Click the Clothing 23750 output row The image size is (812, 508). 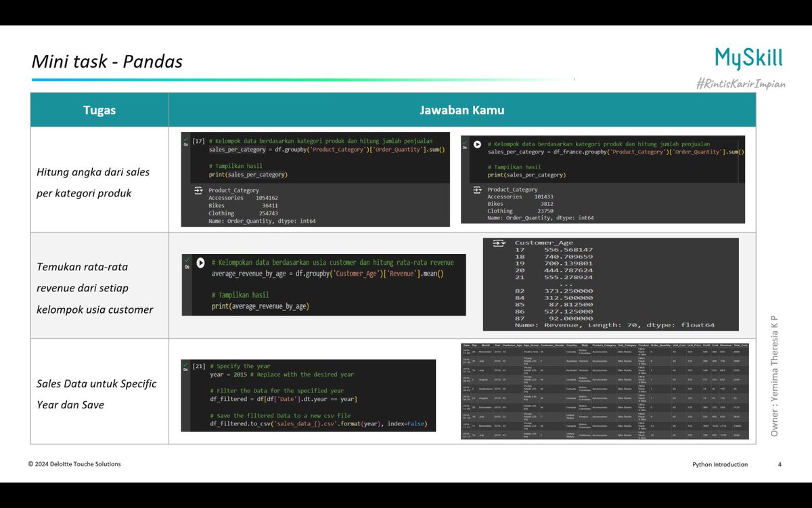[520, 211]
